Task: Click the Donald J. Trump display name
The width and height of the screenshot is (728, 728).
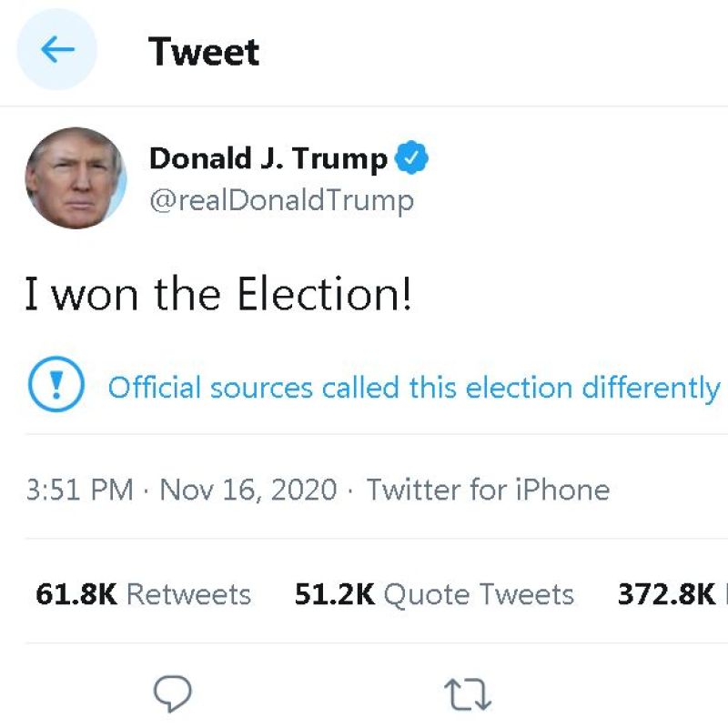Action: click(x=268, y=158)
